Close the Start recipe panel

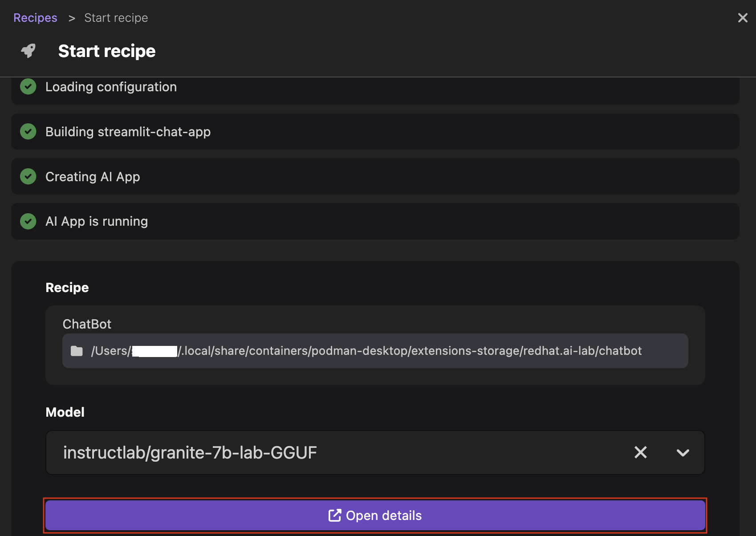(x=743, y=17)
